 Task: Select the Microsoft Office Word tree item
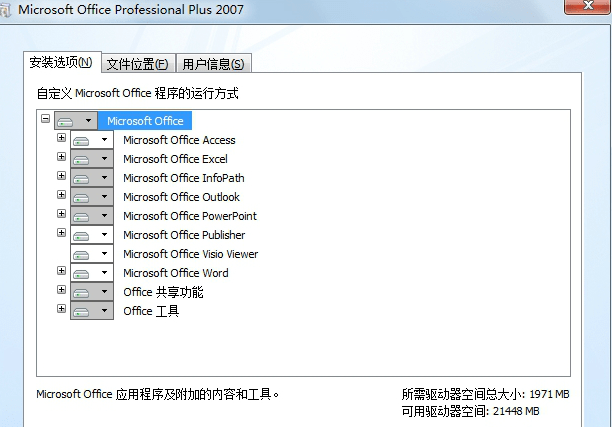pos(175,273)
